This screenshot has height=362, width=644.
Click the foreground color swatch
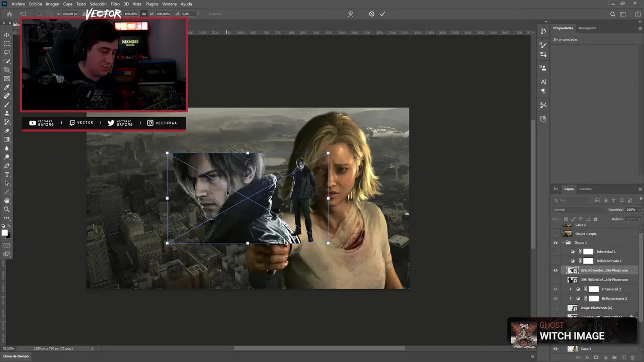(5, 233)
